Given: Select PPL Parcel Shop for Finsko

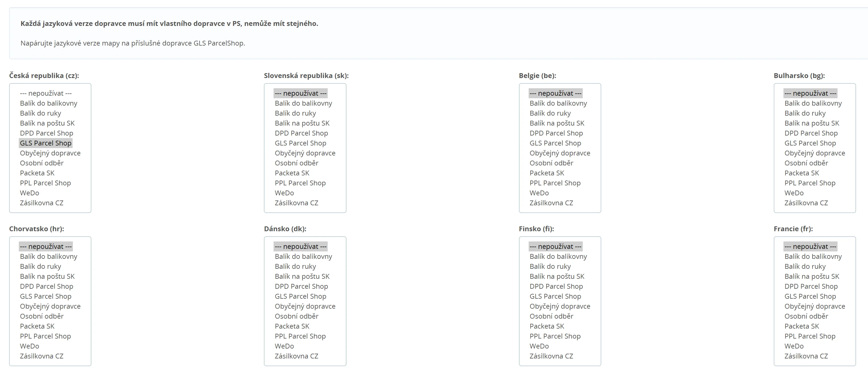Looking at the screenshot, I should pos(555,336).
